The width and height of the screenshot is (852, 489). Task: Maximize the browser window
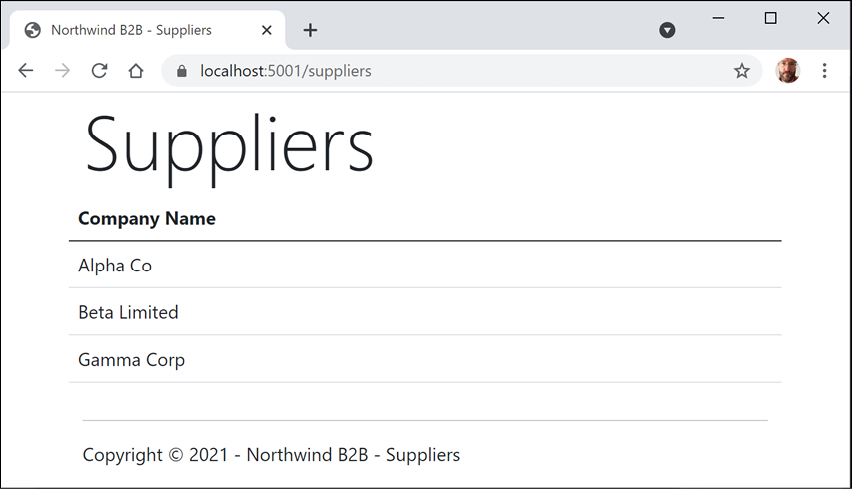(770, 18)
